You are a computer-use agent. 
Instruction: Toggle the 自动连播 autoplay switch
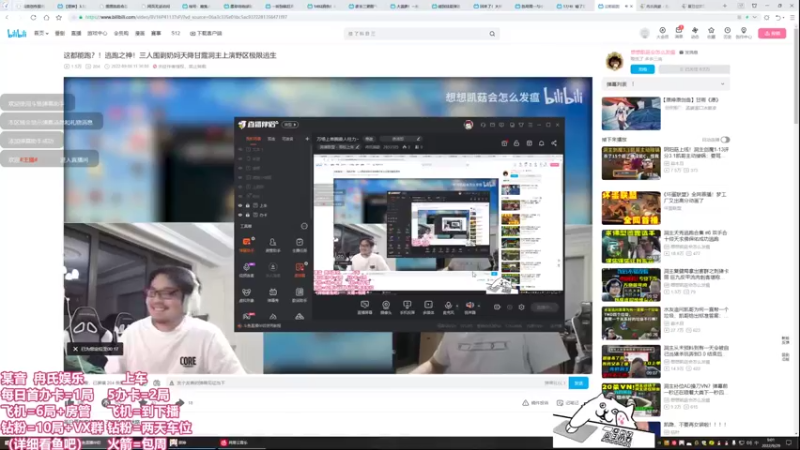pos(725,140)
